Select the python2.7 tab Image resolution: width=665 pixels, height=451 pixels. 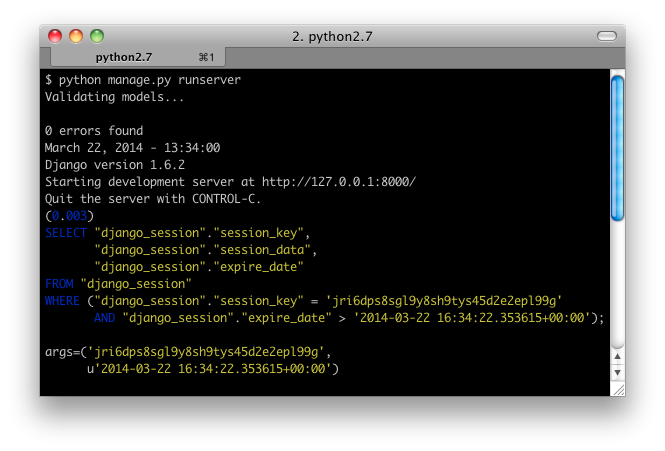[138, 57]
